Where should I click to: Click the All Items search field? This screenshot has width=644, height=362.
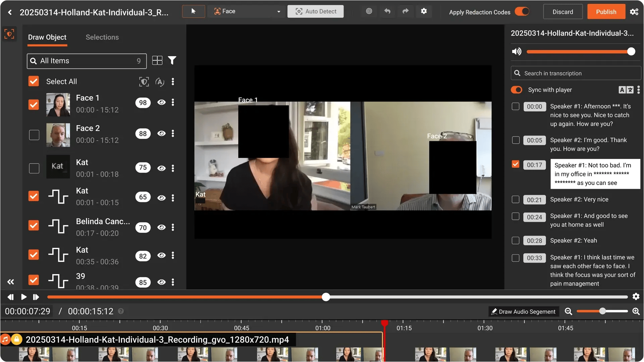coord(87,61)
